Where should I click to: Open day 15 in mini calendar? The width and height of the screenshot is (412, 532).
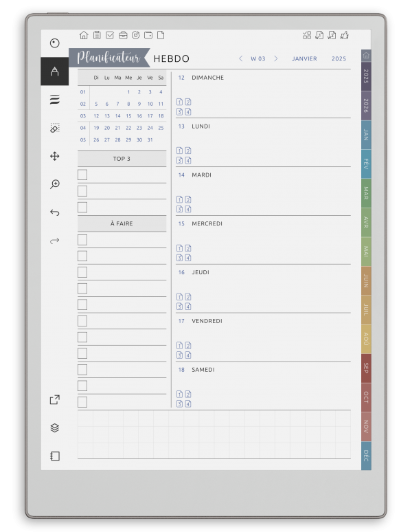(x=128, y=116)
